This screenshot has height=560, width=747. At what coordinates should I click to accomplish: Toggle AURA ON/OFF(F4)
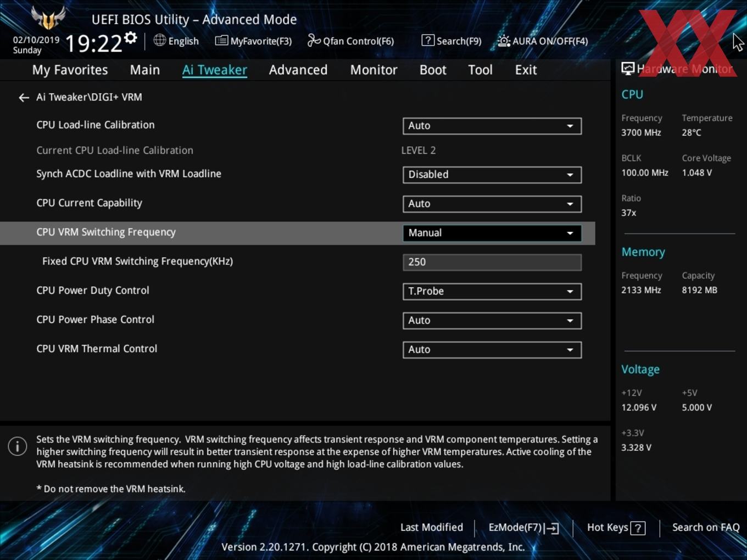[x=550, y=41]
